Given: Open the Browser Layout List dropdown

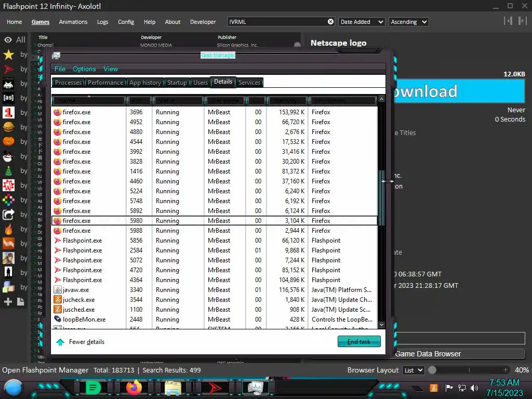Looking at the screenshot, I should (x=413, y=370).
